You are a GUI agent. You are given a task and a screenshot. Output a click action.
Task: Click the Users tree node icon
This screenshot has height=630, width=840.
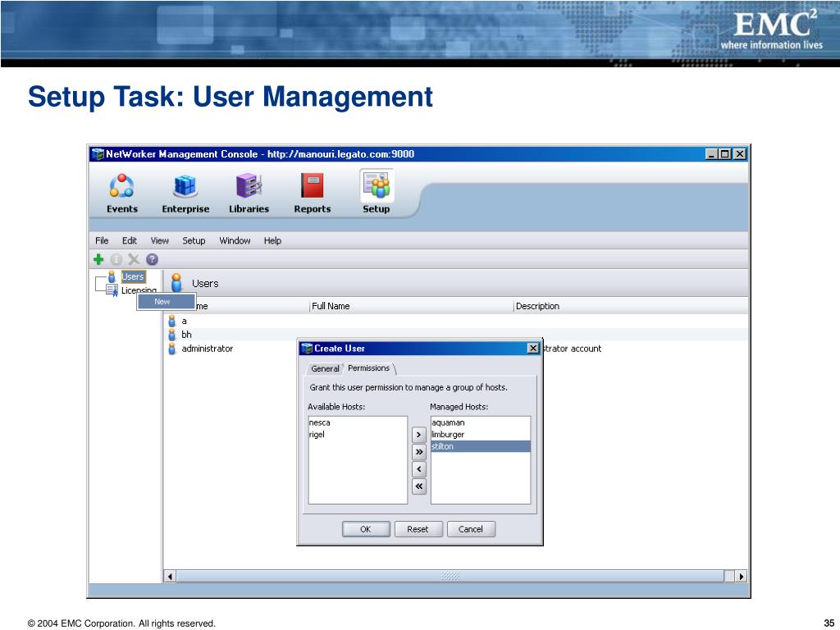pyautogui.click(x=112, y=276)
